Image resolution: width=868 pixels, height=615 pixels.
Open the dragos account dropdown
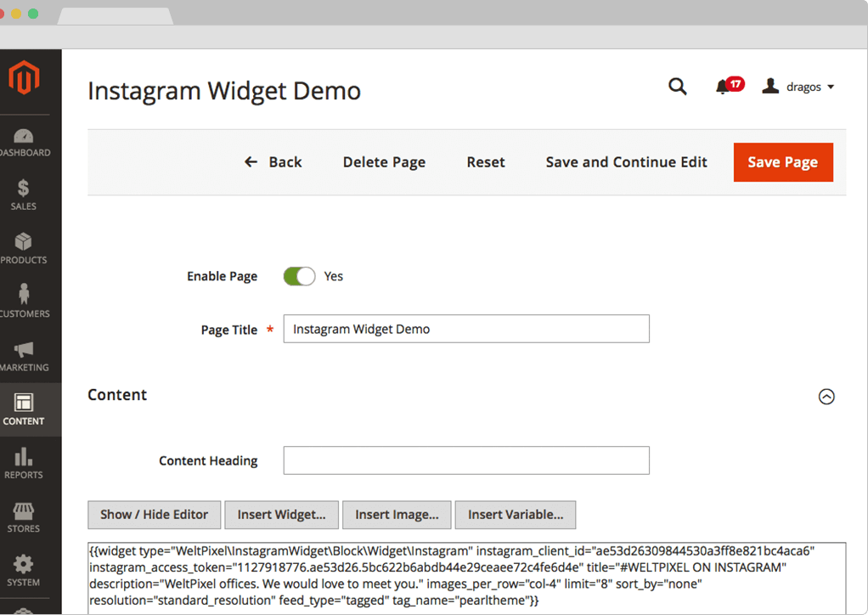coord(798,87)
